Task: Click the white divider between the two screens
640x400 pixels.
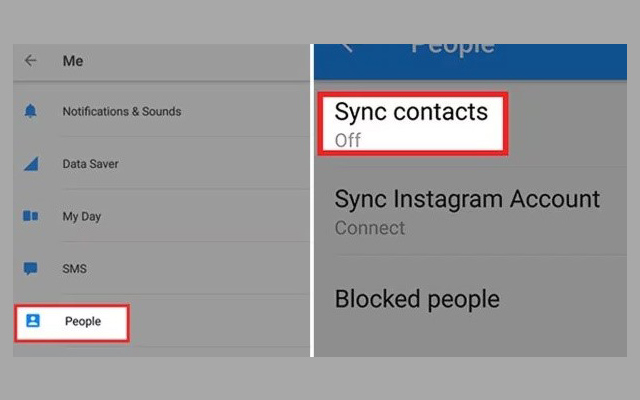Action: coord(312,200)
